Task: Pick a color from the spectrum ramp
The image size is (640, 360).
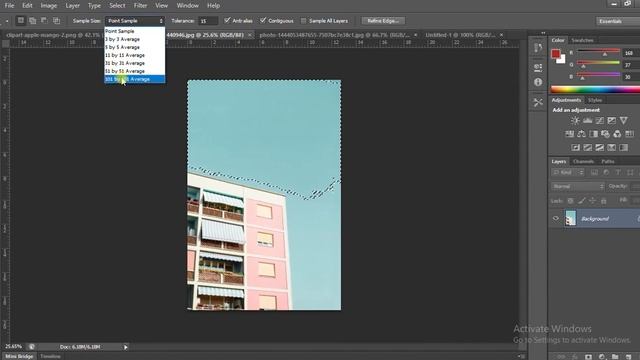Action: pos(595,89)
